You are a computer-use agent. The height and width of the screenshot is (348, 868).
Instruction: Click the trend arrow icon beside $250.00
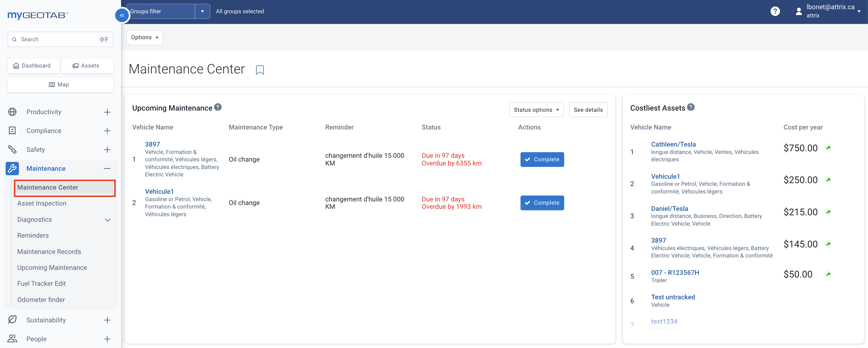click(x=828, y=180)
